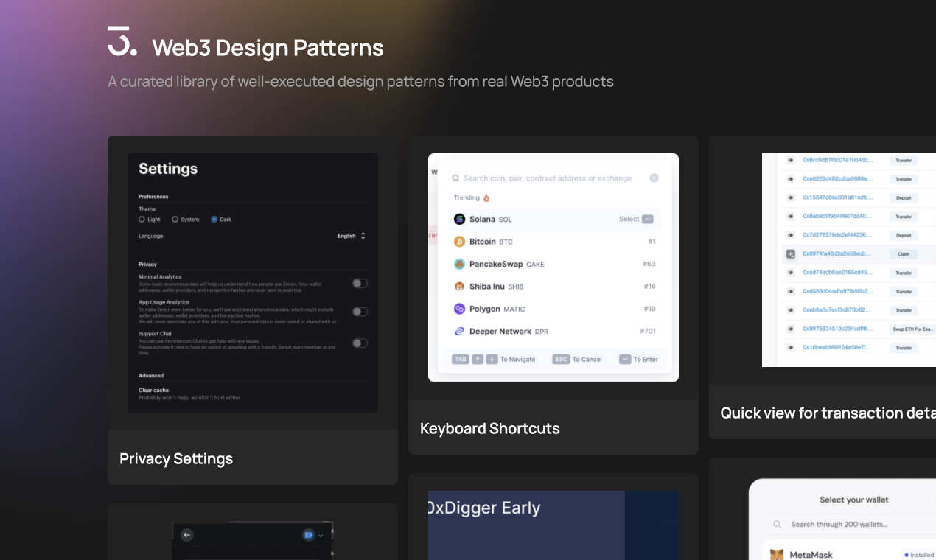936x560 pixels.
Task: Click the Solana coin icon
Action: 460,219
